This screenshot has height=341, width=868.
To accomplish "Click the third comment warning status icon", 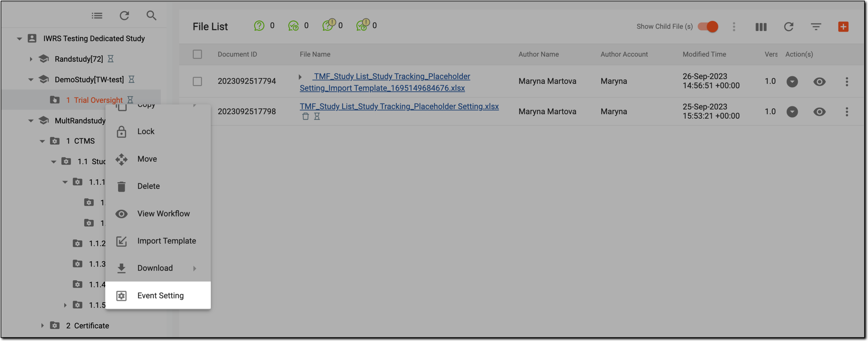I will pyautogui.click(x=328, y=25).
